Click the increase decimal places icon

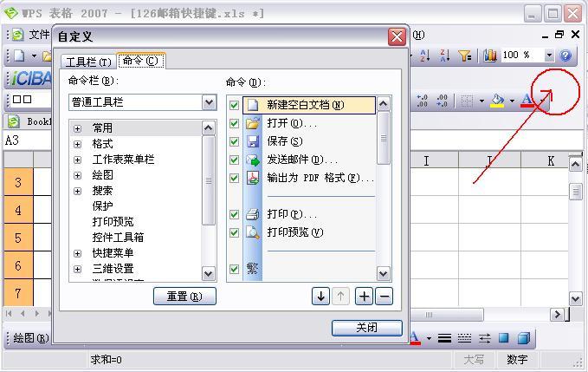pos(423,101)
